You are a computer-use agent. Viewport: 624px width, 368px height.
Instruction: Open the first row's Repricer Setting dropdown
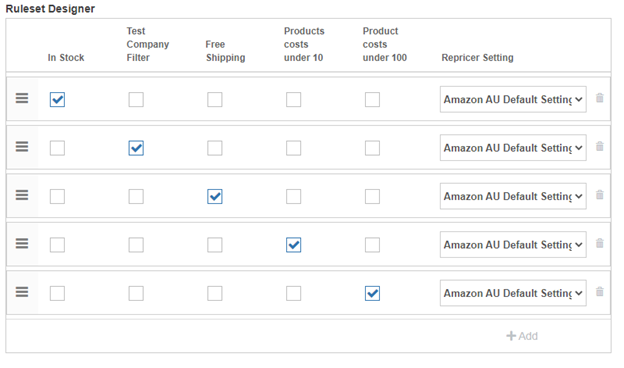point(513,99)
